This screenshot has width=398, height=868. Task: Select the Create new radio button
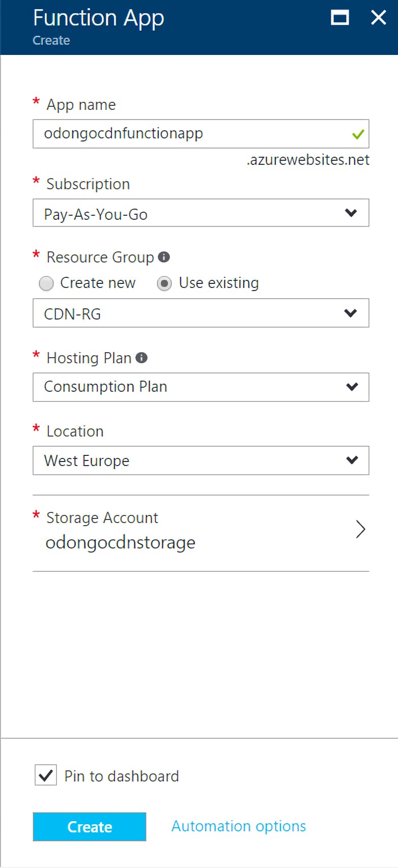pos(46,283)
